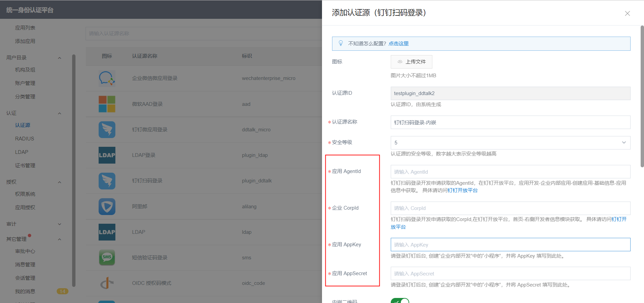The height and width of the screenshot is (303, 644).
Task: Click the 阿里郎 shield icon
Action: pyautogui.click(x=107, y=207)
